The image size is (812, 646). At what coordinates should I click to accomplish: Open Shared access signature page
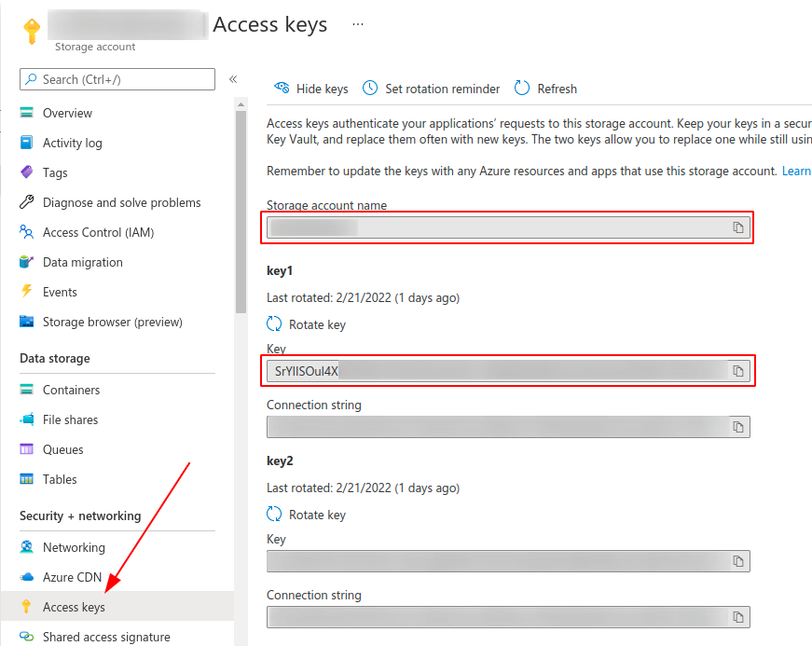coord(106,637)
